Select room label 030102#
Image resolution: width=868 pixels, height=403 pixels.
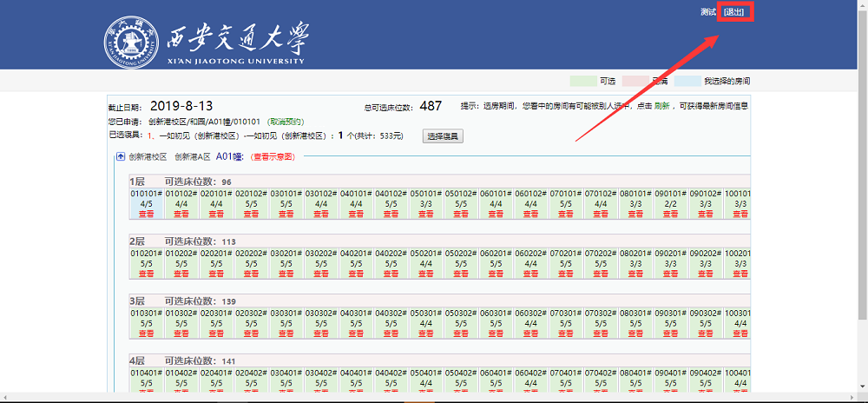(x=321, y=194)
